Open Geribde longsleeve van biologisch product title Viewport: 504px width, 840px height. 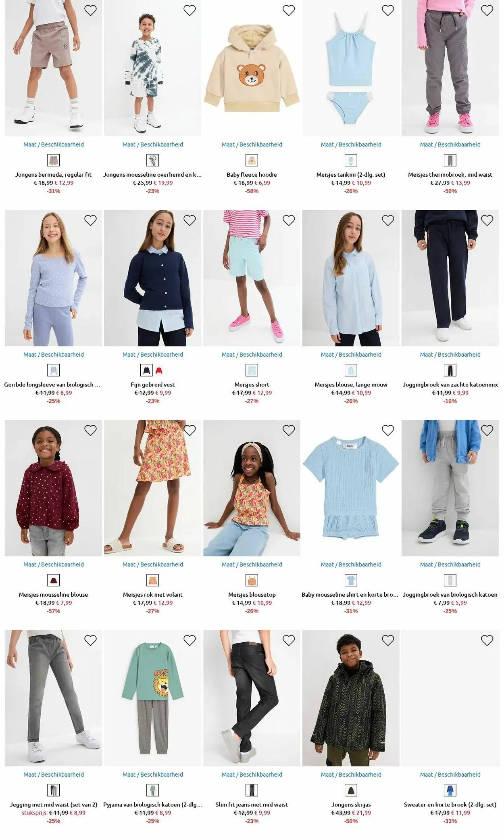pos(52,385)
